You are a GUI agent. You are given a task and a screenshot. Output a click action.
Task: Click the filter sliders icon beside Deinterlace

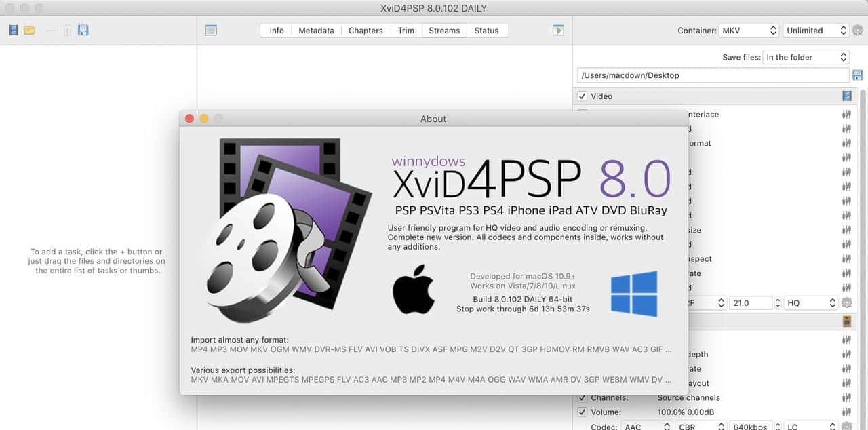pyautogui.click(x=846, y=114)
